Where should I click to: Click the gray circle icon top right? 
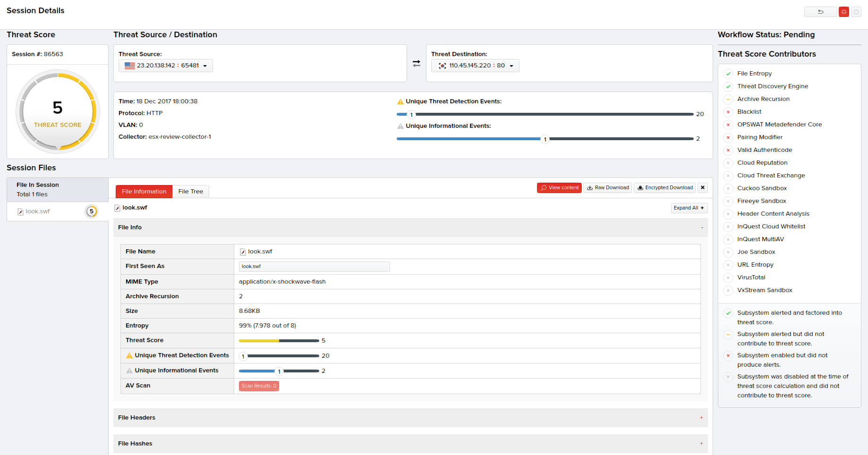(x=856, y=12)
